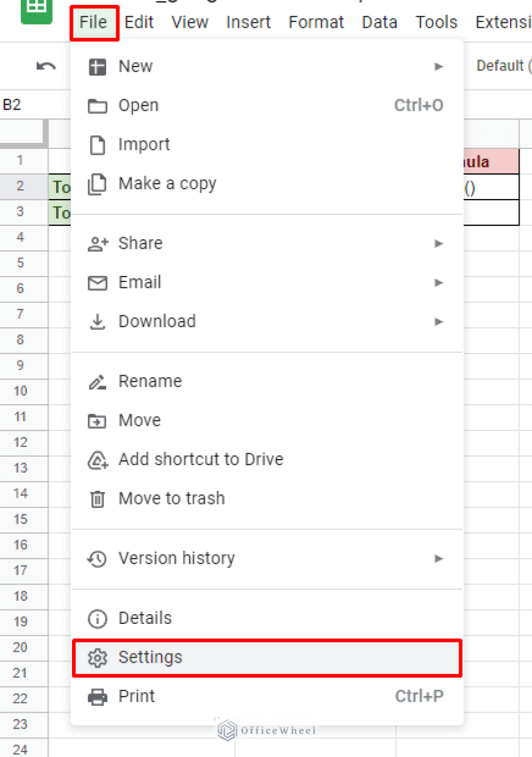This screenshot has width=532, height=757.
Task: Expand the Share submenu arrow
Action: click(x=438, y=243)
